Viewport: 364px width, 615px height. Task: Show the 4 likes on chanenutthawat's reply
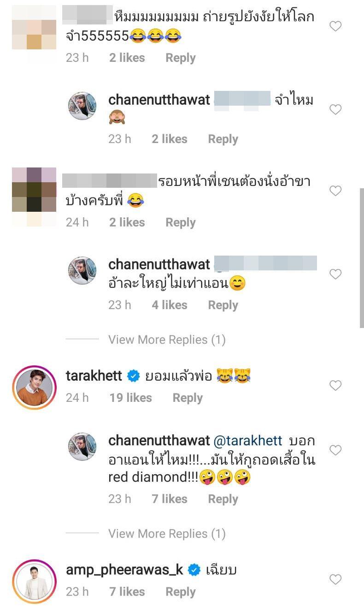[x=170, y=305]
